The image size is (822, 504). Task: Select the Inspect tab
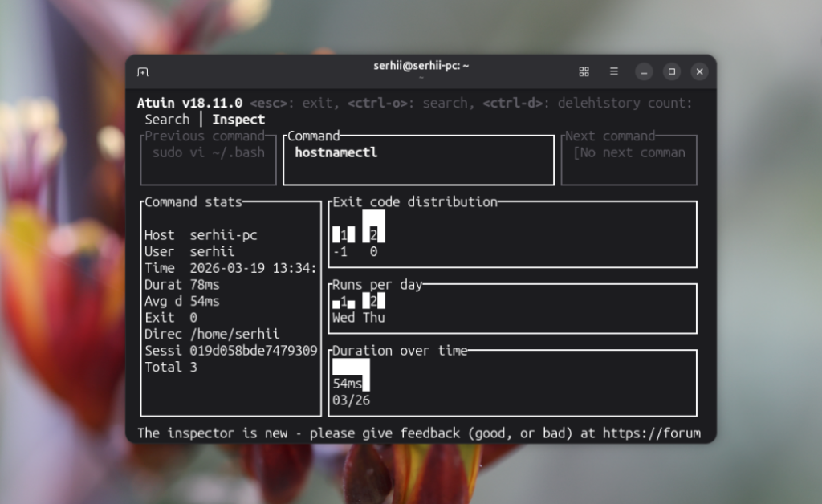coord(238,120)
